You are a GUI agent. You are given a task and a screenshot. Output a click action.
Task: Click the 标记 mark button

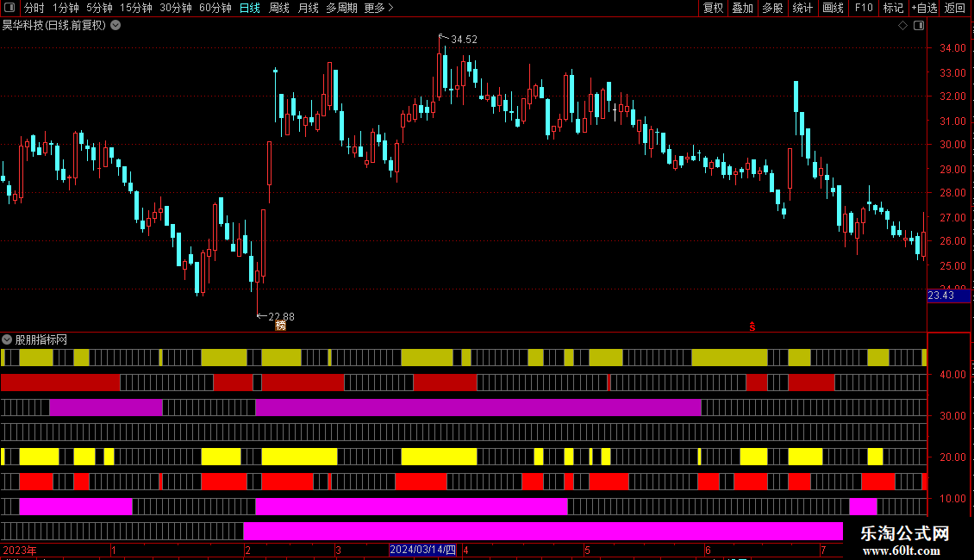pyautogui.click(x=893, y=8)
